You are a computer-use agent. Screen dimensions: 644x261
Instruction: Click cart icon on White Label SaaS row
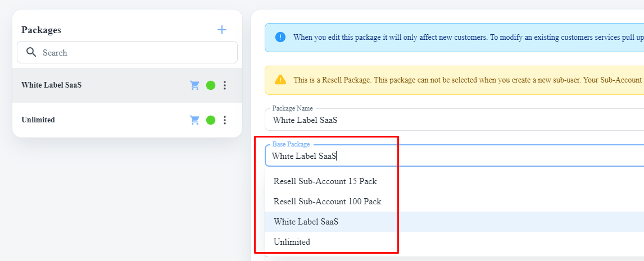[195, 85]
